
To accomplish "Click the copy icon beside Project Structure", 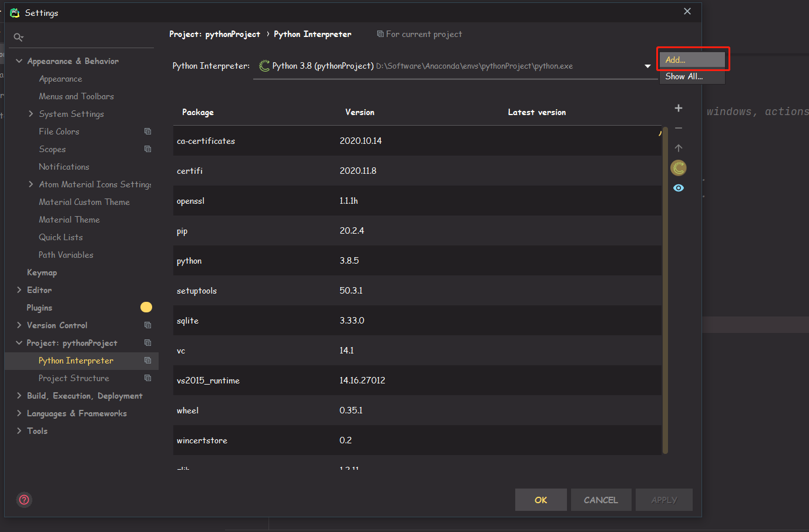I will tap(148, 378).
